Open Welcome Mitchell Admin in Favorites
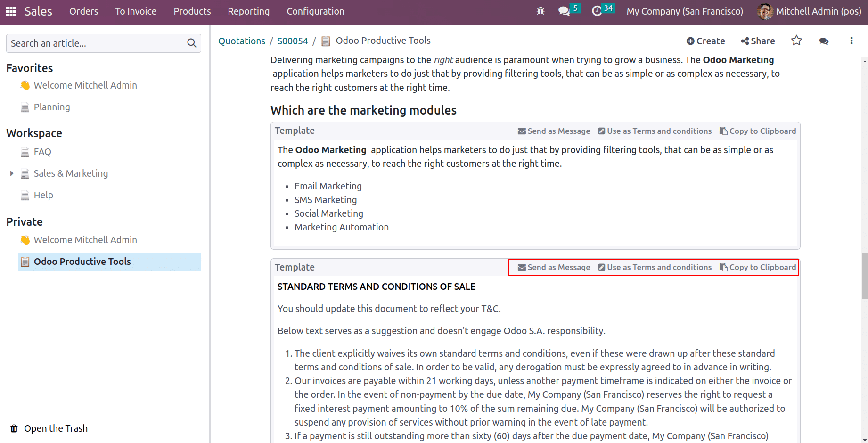Image resolution: width=868 pixels, height=443 pixels. click(85, 85)
